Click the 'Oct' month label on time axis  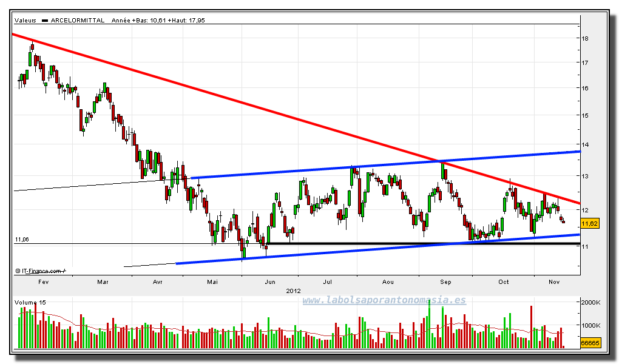[x=504, y=282]
